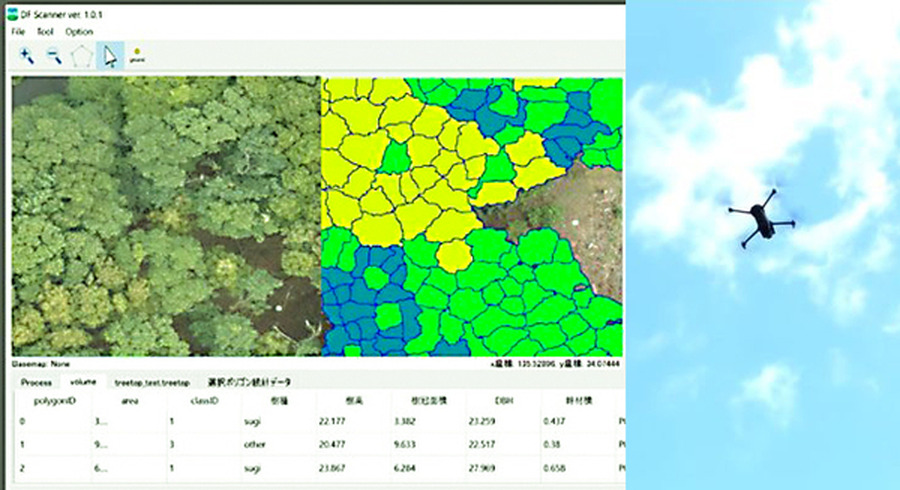Image resolution: width=900 pixels, height=490 pixels.
Task: Click the yellow ground point tool
Action: pyautogui.click(x=137, y=57)
